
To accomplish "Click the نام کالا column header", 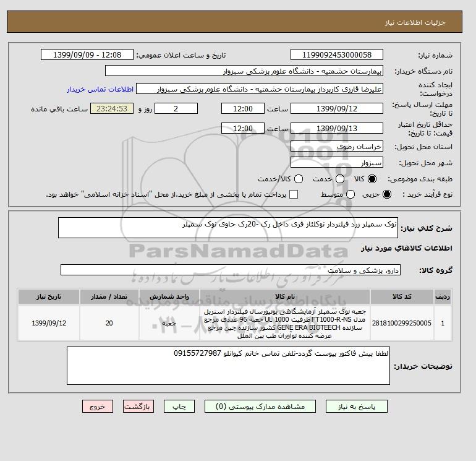I will tap(285, 296).
